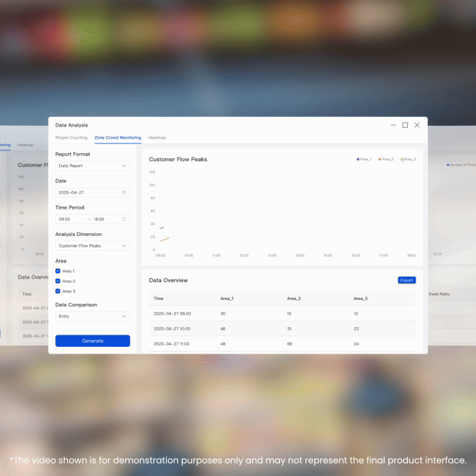This screenshot has width=476, height=476.
Task: Toggle Area_1 series in chart legend
Action: coord(364,159)
